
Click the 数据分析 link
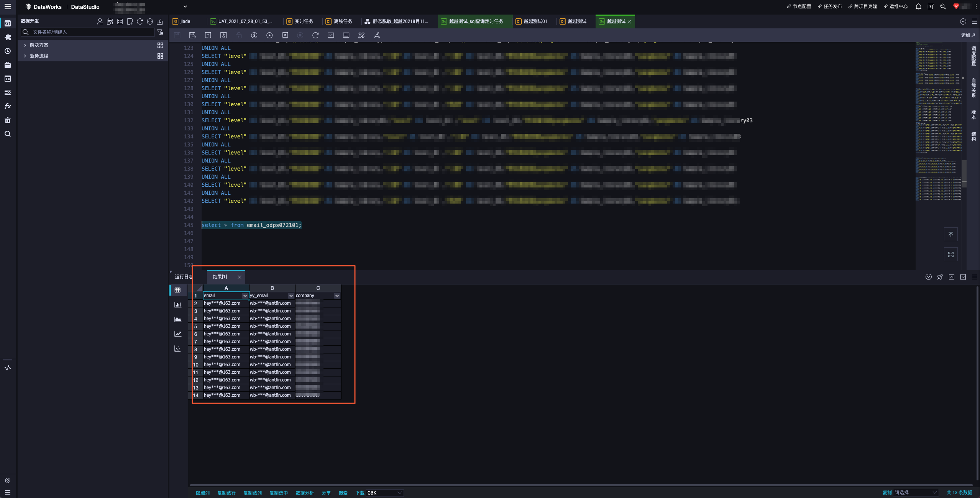tap(304, 493)
